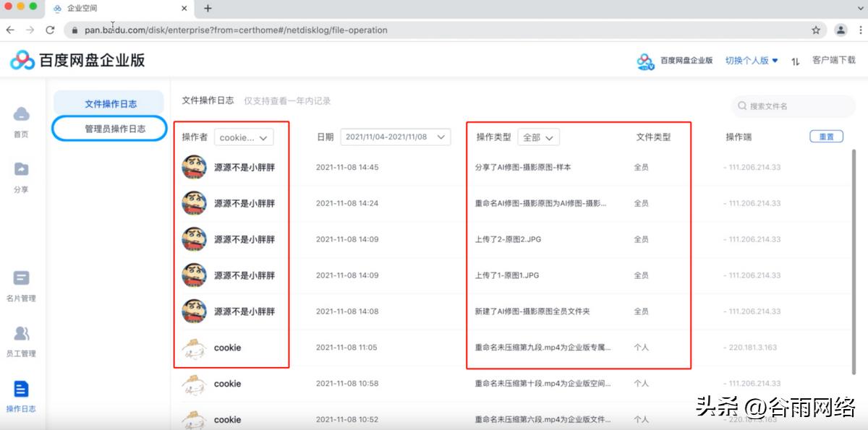
Task: Open the 员工管理 sidebar icon
Action: click(x=21, y=337)
